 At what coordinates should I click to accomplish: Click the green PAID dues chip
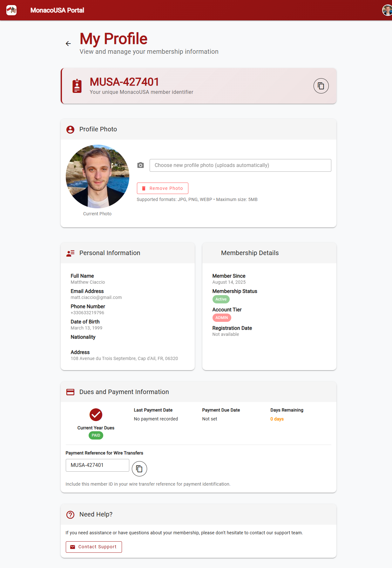coord(96,435)
